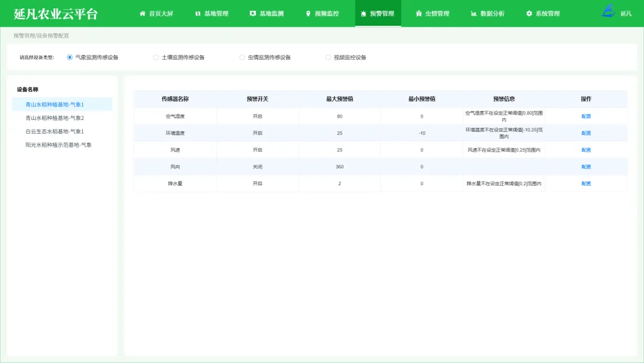Click the location pin icon beside 视频监控
The image size is (644, 363).
308,14
